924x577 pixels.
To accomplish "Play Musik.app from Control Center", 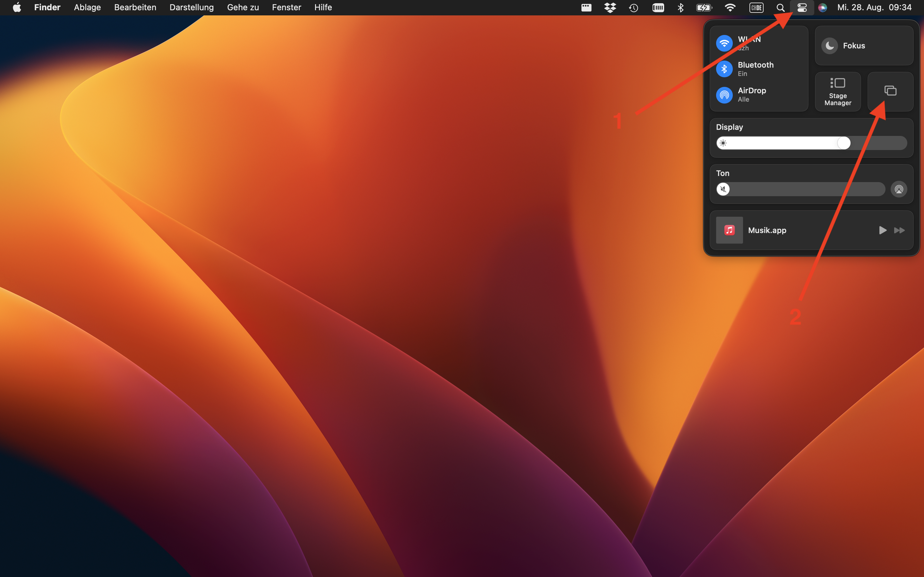I will point(882,230).
